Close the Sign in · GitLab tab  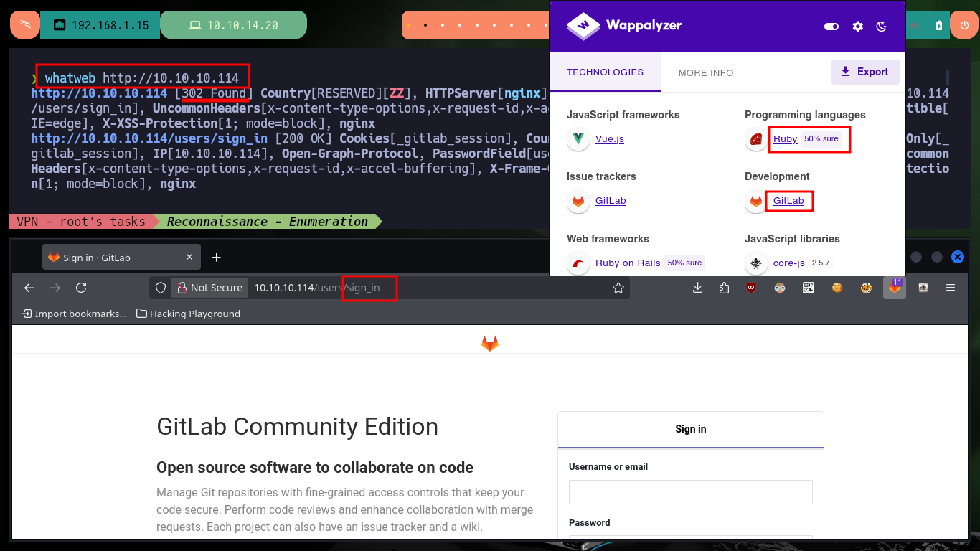(x=189, y=258)
